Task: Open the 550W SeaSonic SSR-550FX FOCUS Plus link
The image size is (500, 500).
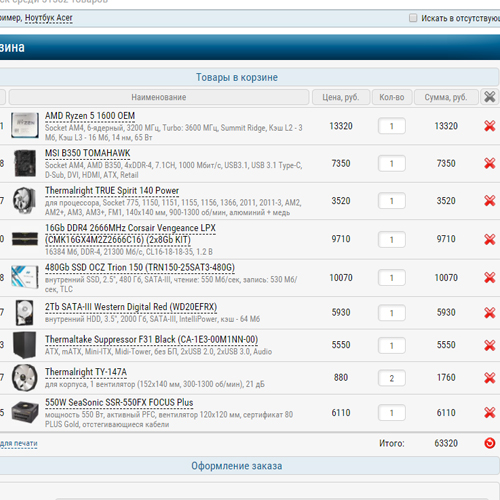Action: pyautogui.click(x=119, y=403)
